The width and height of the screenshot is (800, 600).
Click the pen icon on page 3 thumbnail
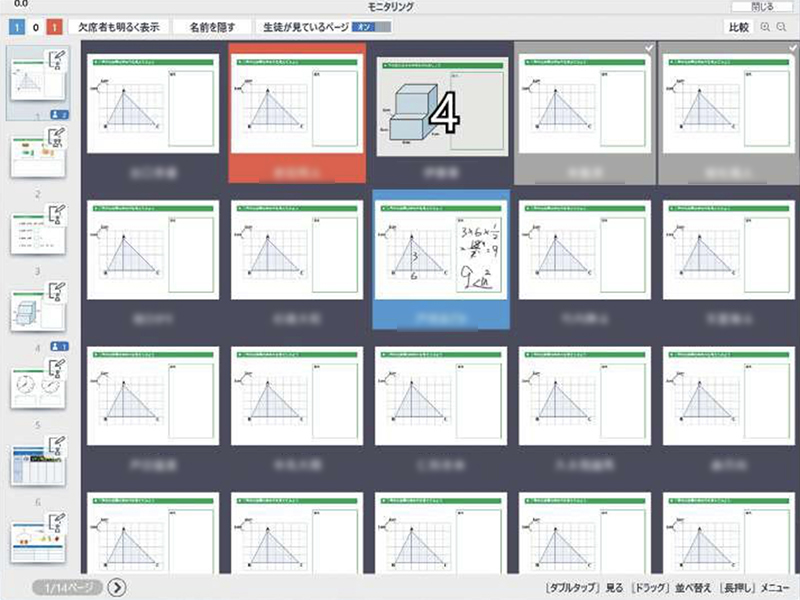click(x=56, y=213)
